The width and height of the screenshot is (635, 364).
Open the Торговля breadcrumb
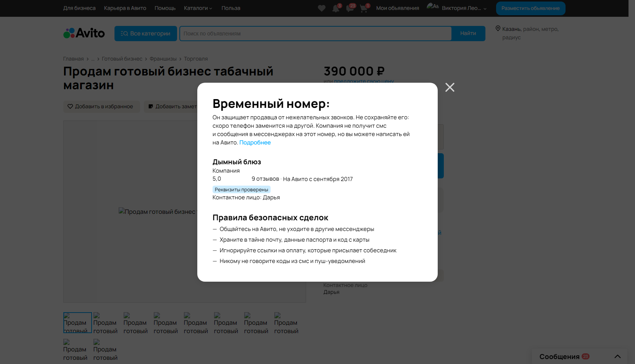pos(196,59)
